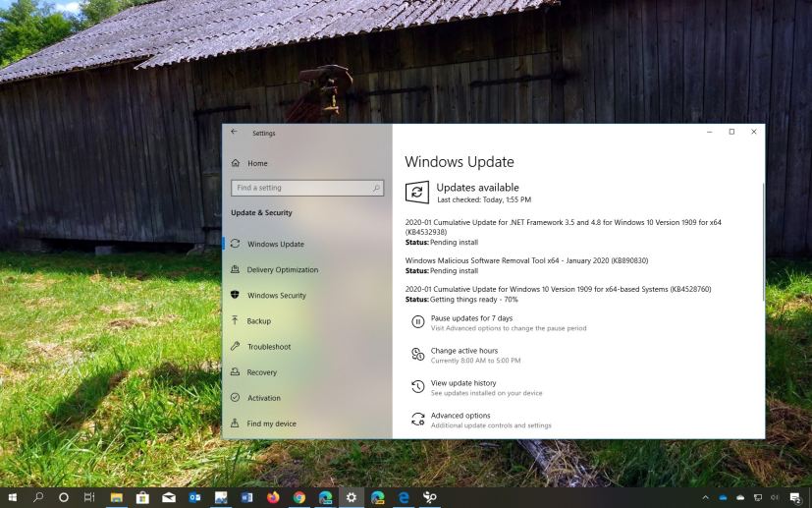Open Advanced options for updates
Image resolution: width=812 pixels, height=508 pixels.
tap(460, 416)
